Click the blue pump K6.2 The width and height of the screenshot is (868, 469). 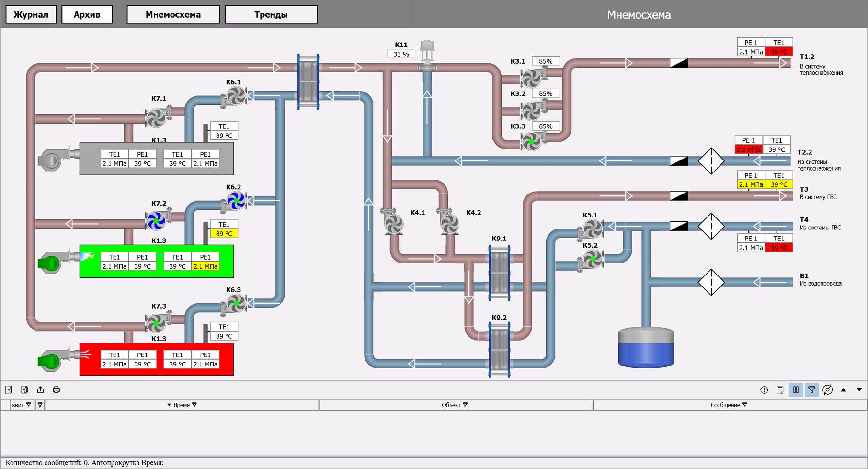point(235,201)
